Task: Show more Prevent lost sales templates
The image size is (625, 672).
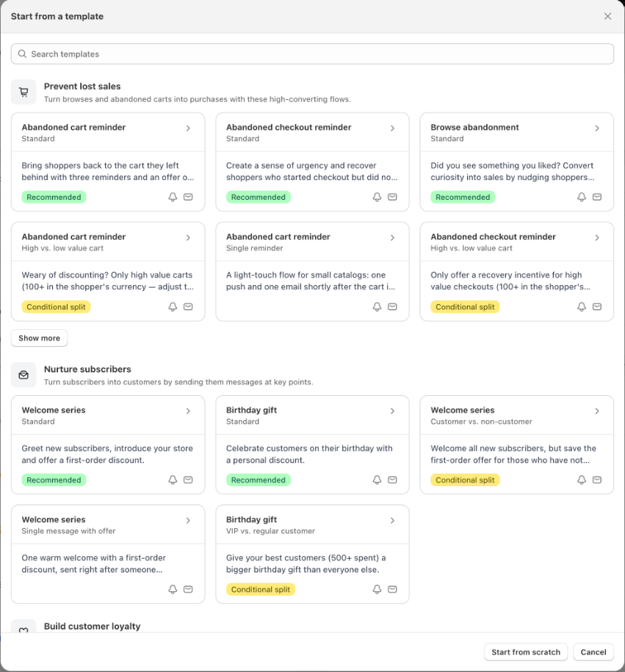Action: pos(40,338)
